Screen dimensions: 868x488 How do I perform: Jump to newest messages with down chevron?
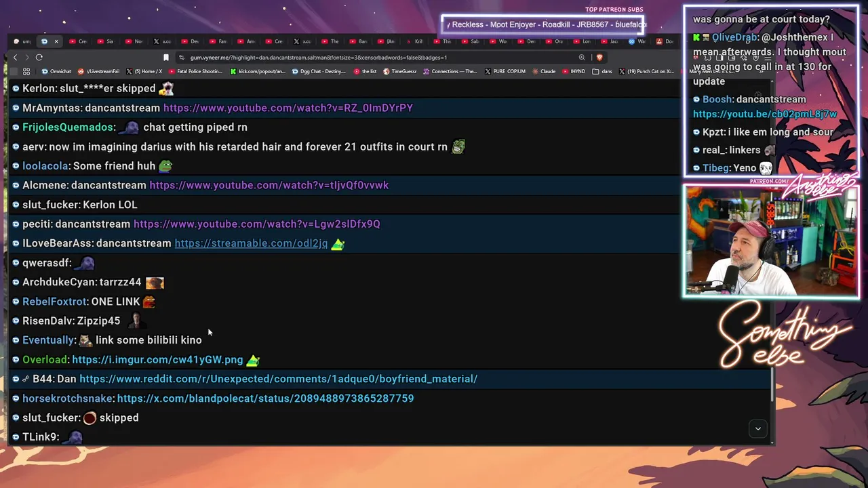pos(758,428)
